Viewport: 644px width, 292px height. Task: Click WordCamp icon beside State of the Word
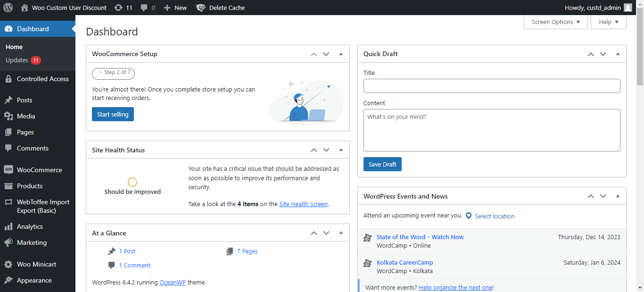pyautogui.click(x=368, y=238)
